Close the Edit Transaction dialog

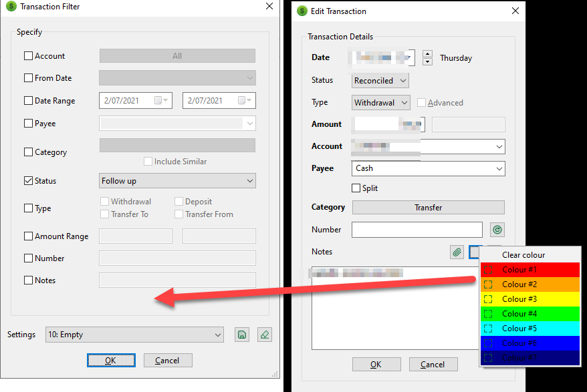(515, 11)
